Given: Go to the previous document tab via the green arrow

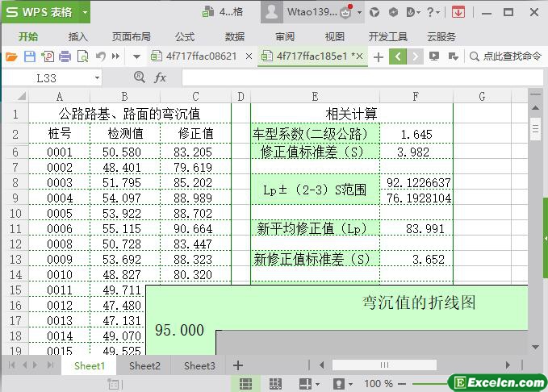Looking at the screenshot, I should click(398, 56).
